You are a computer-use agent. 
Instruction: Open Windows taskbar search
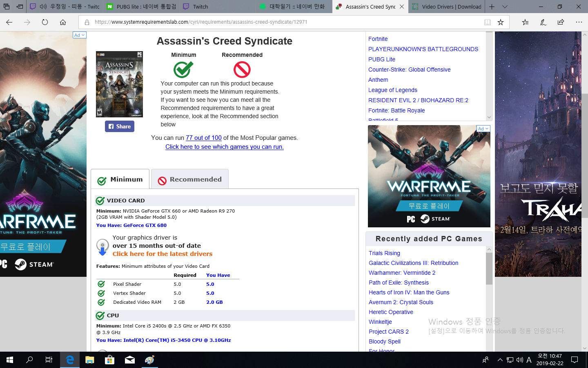tap(29, 360)
